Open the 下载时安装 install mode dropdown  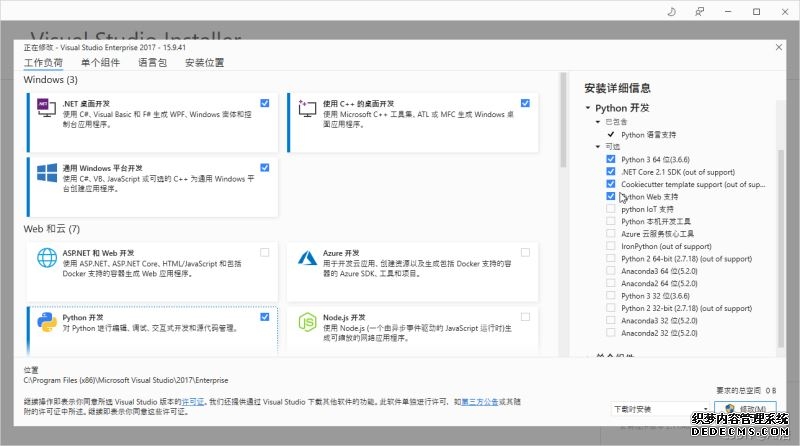click(x=660, y=409)
